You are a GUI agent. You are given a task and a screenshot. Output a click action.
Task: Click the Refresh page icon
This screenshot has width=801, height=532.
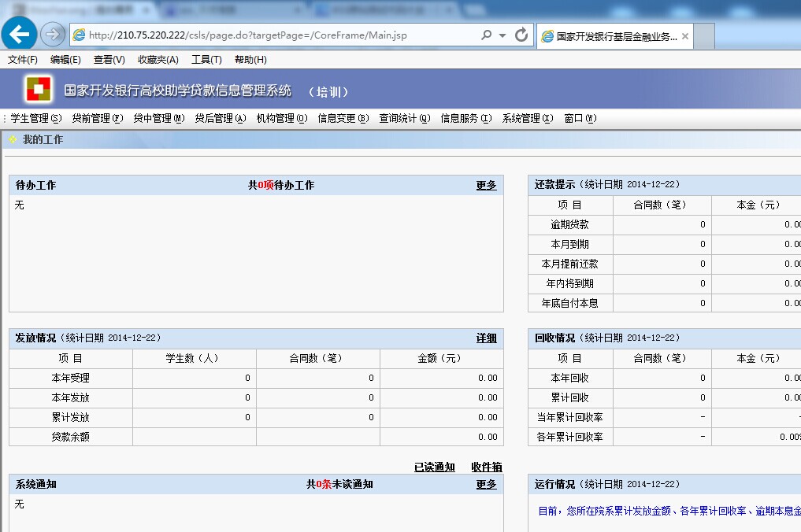521,35
